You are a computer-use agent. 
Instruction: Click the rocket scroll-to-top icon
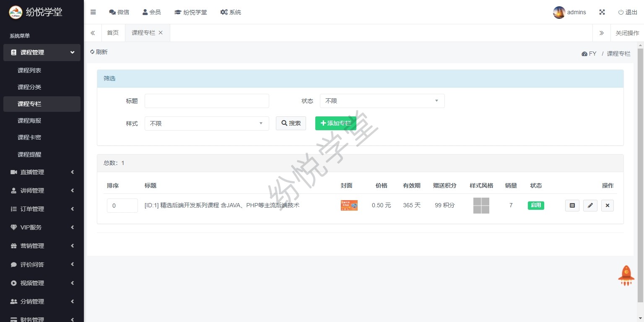point(626,276)
